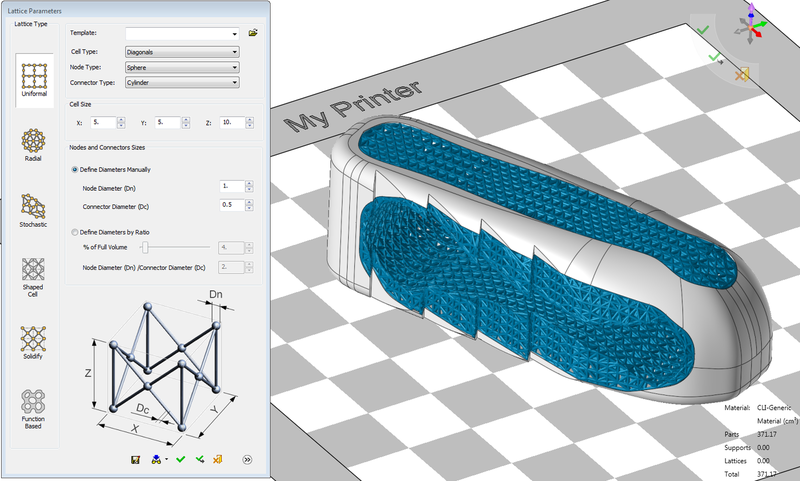
Task: Select the Shaped Cell lattice type
Action: click(x=32, y=275)
